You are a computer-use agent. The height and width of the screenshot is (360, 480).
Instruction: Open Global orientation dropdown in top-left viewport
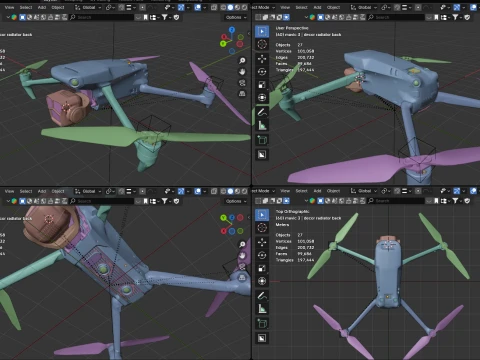88,7
